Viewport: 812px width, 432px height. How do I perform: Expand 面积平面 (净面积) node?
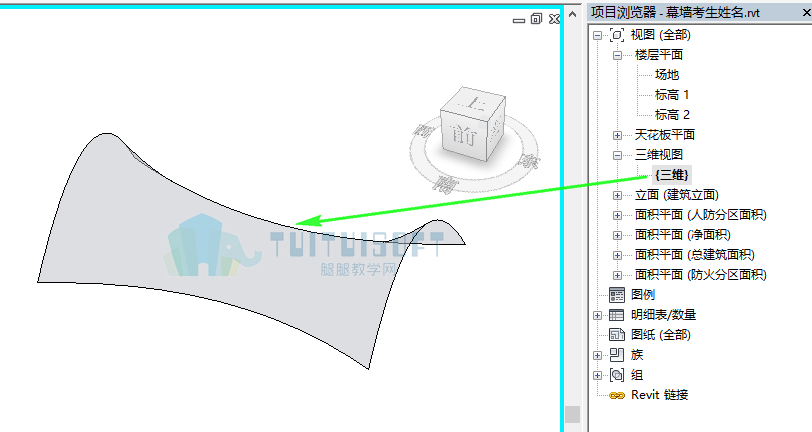(617, 235)
